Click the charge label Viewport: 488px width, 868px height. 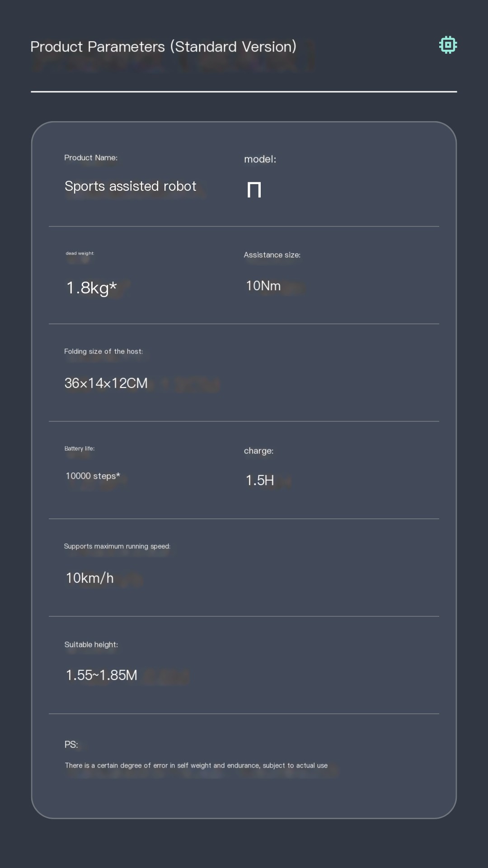coord(258,451)
